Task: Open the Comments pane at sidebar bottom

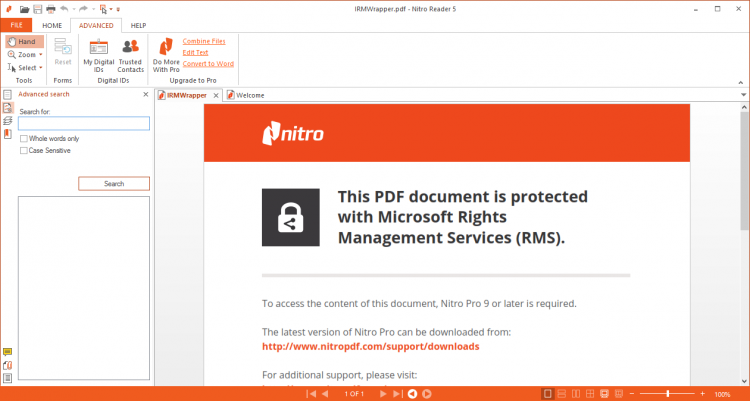Action: [7, 352]
